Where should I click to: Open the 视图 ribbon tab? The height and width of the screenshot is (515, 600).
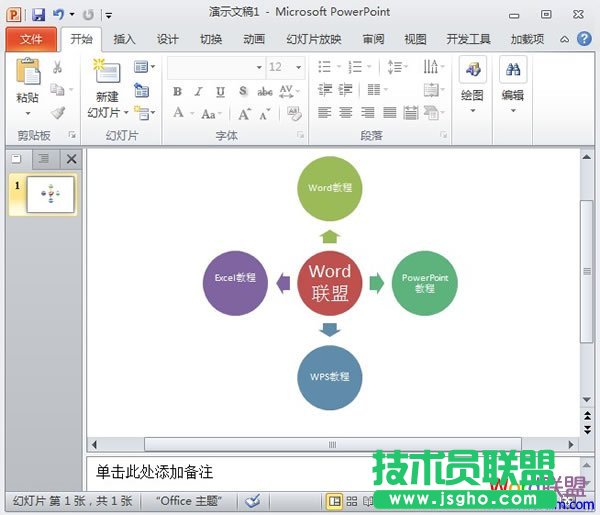click(x=415, y=39)
